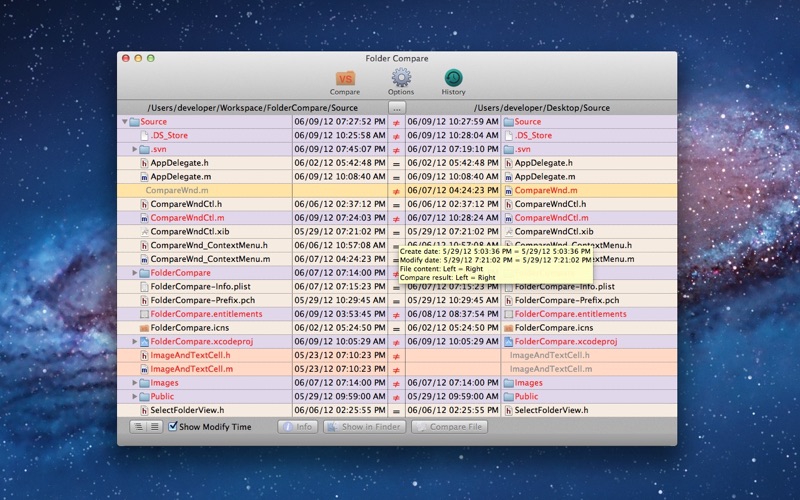The width and height of the screenshot is (800, 500).
Task: Select CompareWnd.m in the right pane
Action: (x=546, y=190)
